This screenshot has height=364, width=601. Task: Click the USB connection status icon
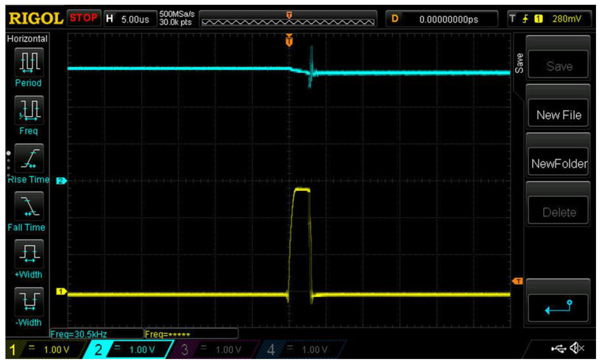(559, 349)
